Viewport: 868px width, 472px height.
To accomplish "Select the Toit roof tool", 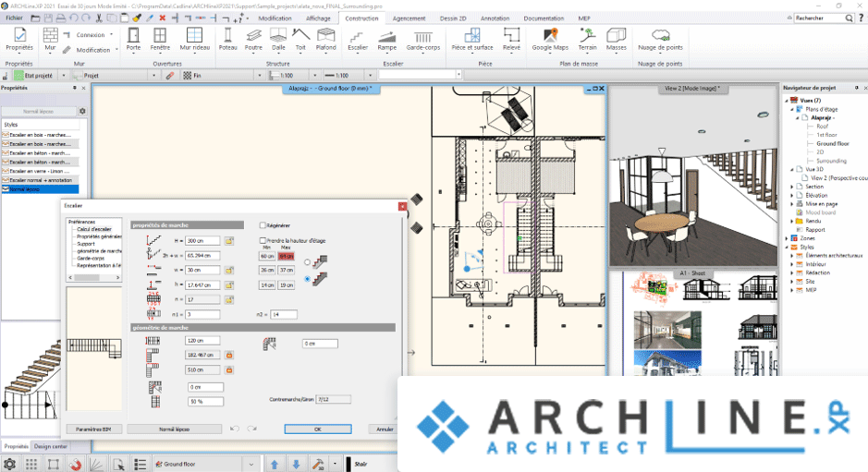I will pos(300,40).
